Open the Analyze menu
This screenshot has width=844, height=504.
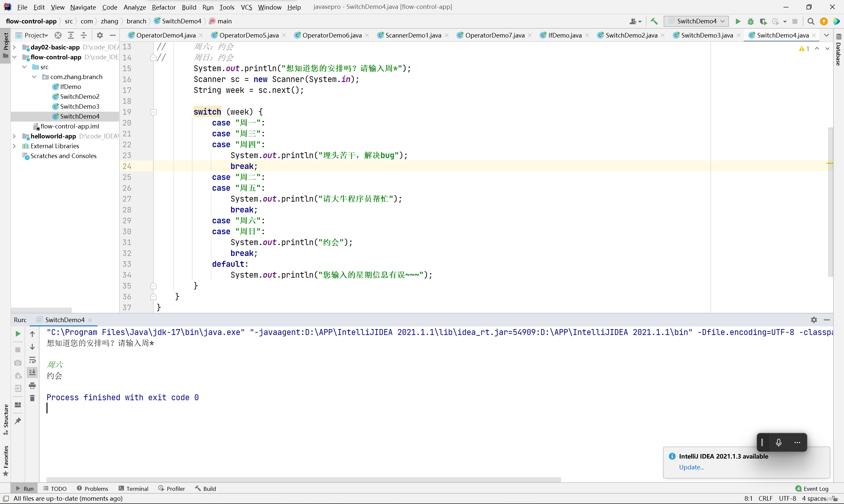[135, 7]
